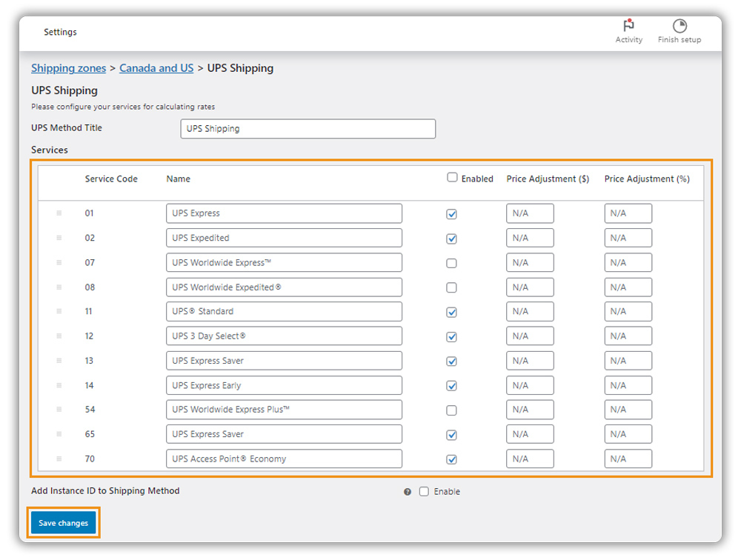This screenshot has width=741, height=560.
Task: Grab the drag handle for service 12
Action: pyautogui.click(x=59, y=336)
